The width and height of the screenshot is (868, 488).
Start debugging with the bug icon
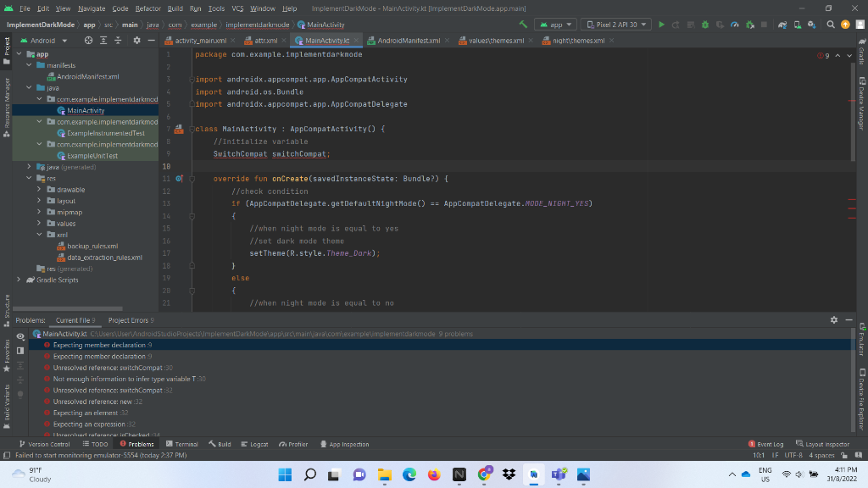tap(704, 25)
